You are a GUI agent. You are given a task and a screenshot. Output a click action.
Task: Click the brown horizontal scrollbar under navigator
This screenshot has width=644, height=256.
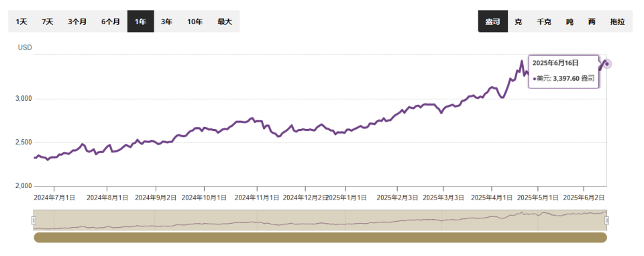(321, 237)
